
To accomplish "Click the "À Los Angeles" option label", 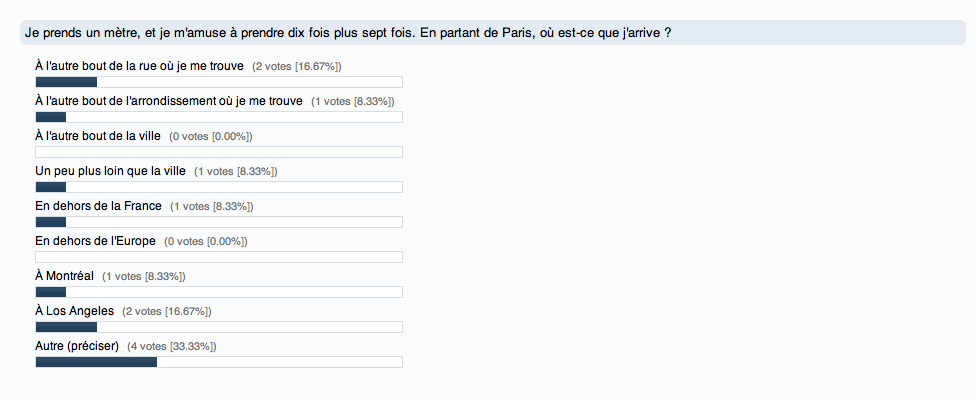I will coord(74,311).
